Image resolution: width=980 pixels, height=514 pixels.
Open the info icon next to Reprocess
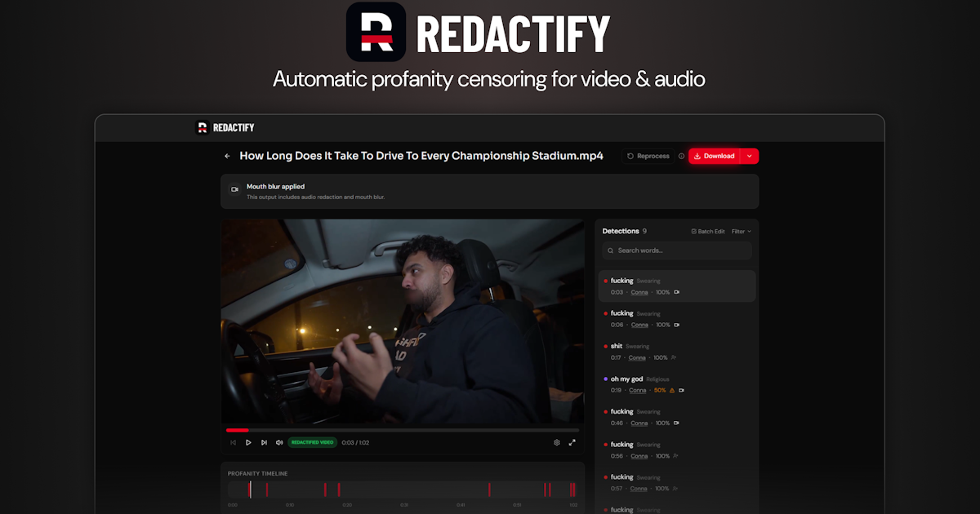coord(681,156)
